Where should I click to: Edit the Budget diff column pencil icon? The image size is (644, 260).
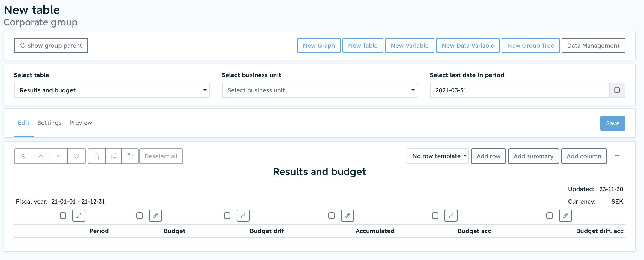tap(243, 216)
